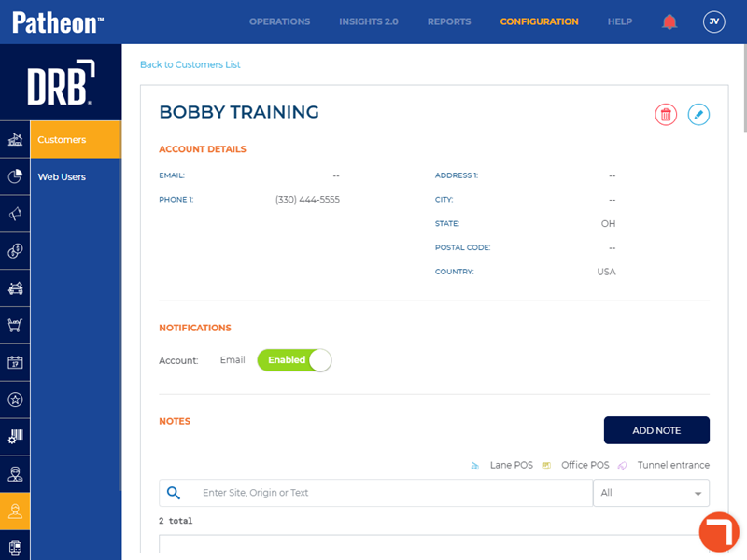Click the magnifier search icon in Notes
Screen dimensions: 747x560
(174, 493)
